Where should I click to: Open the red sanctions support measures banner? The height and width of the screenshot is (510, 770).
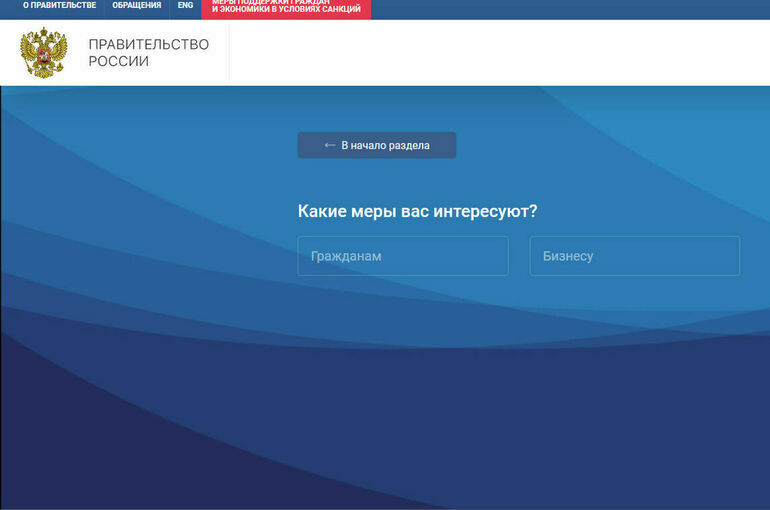coord(286,8)
